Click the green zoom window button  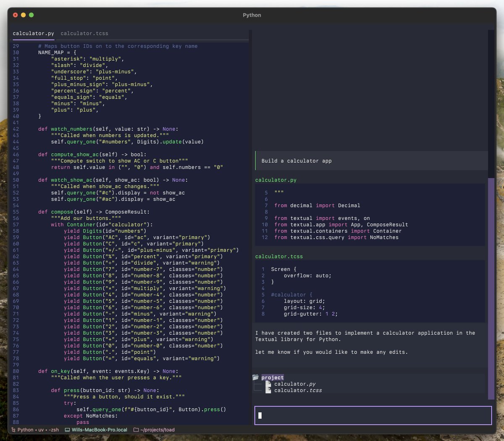coord(31,15)
